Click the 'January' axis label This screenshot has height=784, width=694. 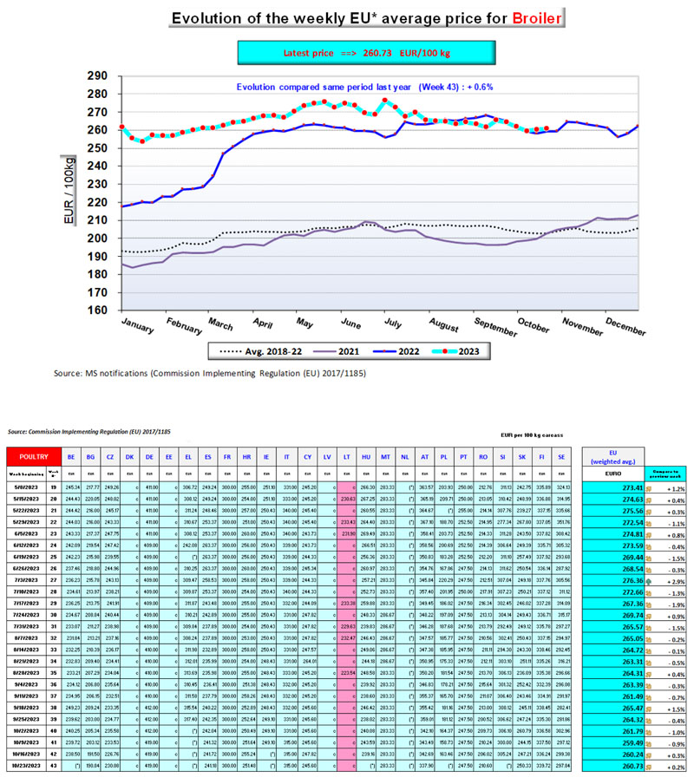pos(138,325)
